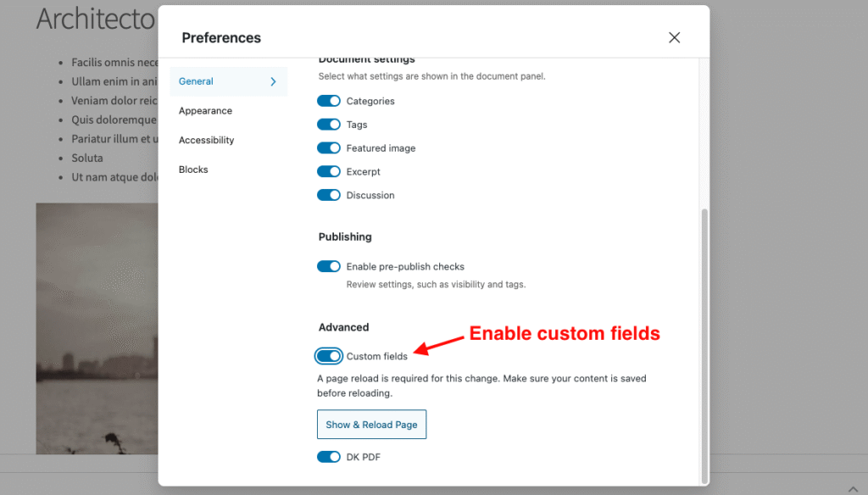The image size is (868, 495).
Task: Select the General preferences tab
Action: click(196, 81)
